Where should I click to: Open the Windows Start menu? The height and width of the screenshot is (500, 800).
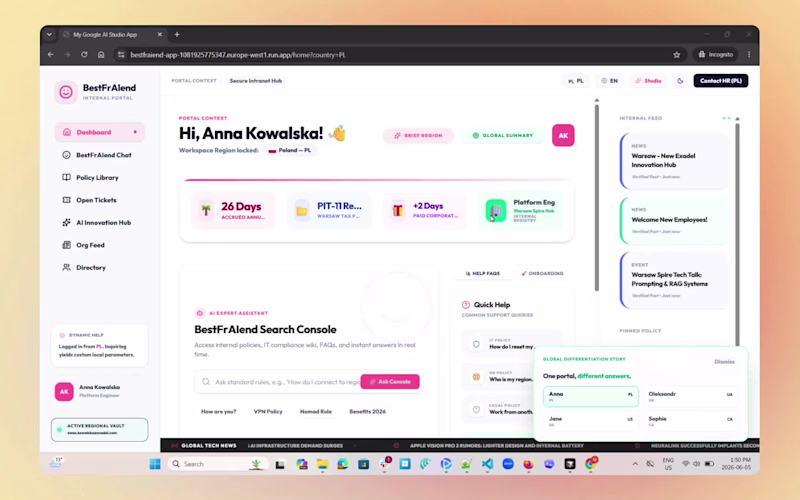pos(155,464)
